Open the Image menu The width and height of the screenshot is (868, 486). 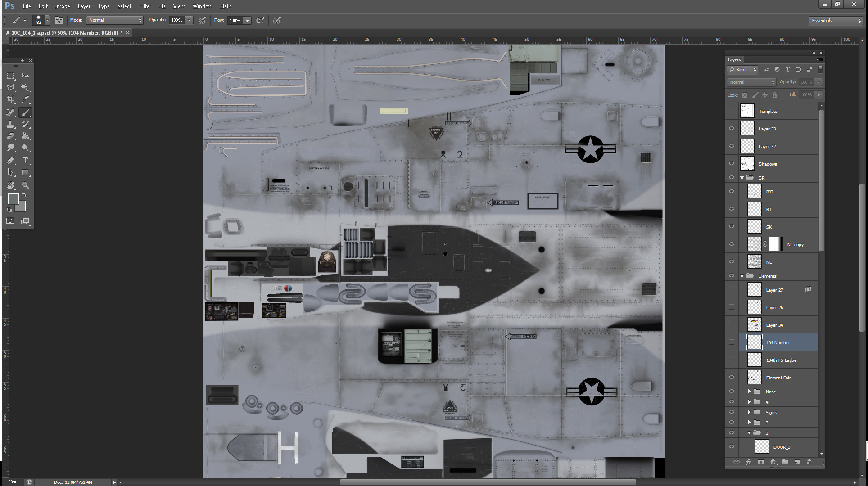62,6
